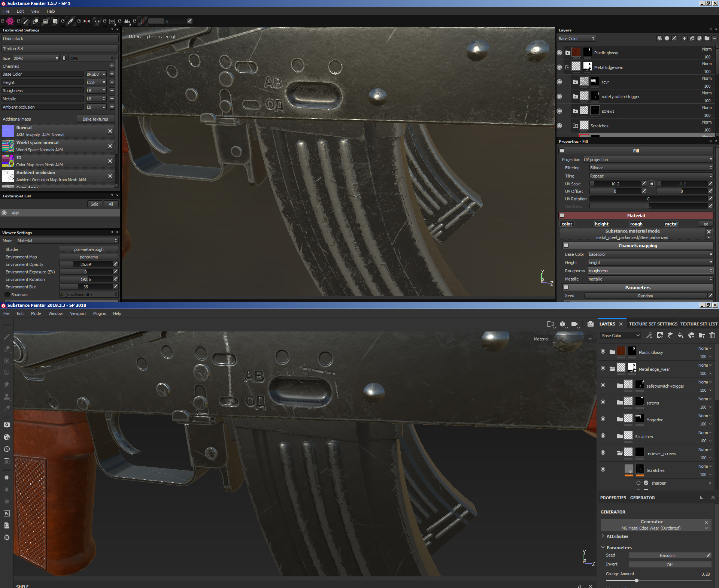Screen dimensions: 719x588
Task: Open History panel in SP 2018 sidebar
Action: 7,449
